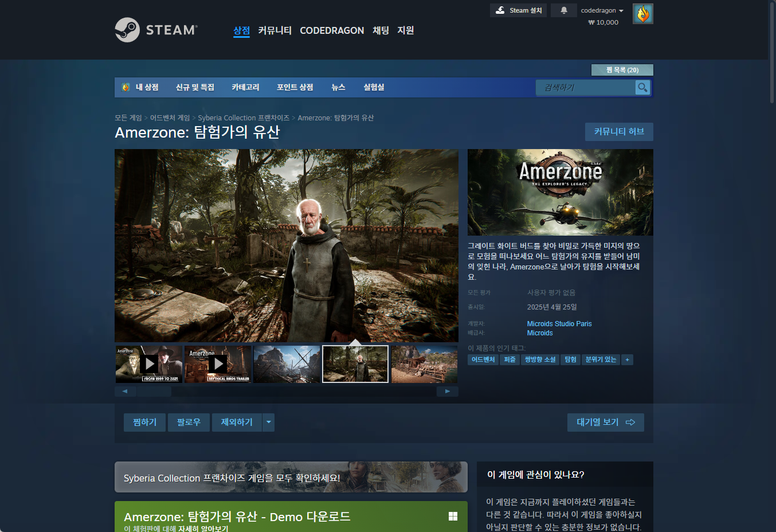Click the Syberia Collection franchise banner

[x=291, y=477]
